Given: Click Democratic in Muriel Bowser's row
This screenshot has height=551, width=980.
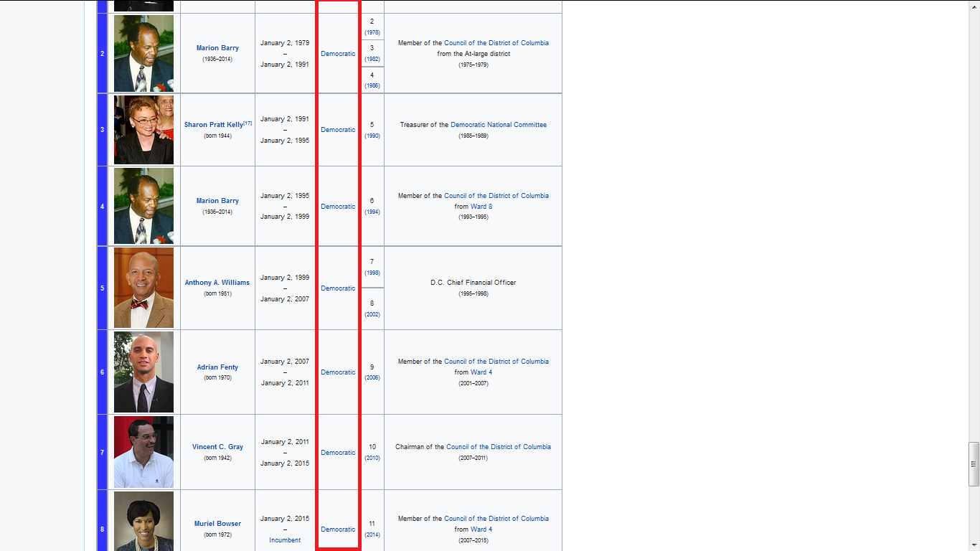Looking at the screenshot, I should click(338, 529).
